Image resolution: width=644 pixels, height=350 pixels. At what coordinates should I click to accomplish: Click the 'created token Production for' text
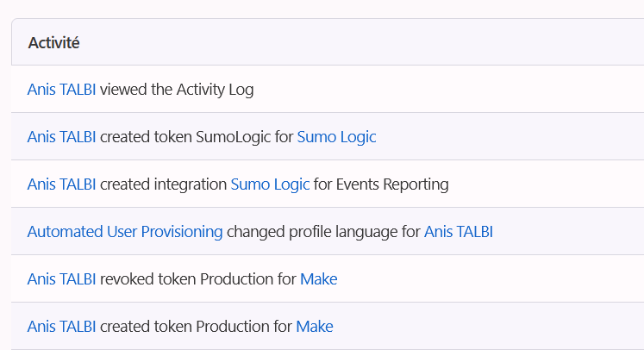click(196, 326)
